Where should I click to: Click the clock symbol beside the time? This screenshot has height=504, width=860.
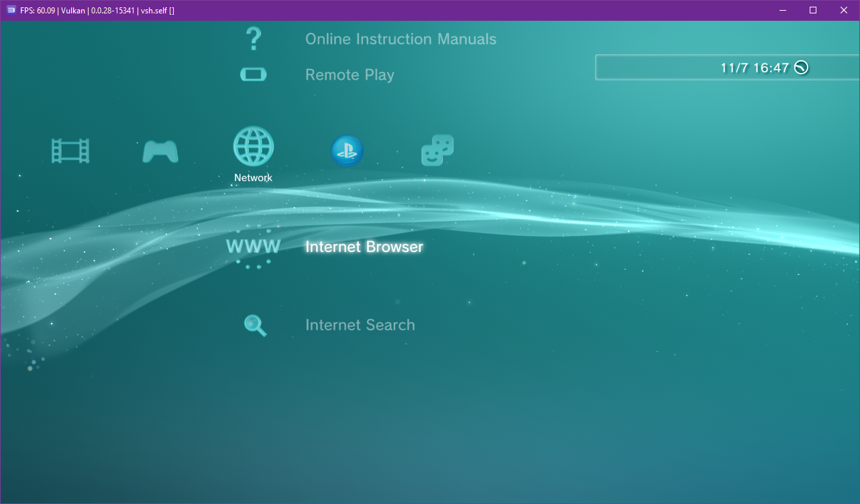(802, 67)
